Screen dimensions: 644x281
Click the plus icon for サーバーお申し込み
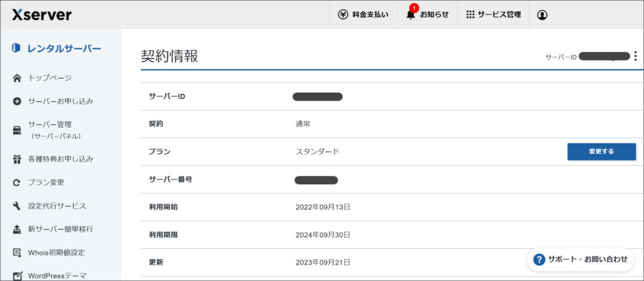(17, 101)
